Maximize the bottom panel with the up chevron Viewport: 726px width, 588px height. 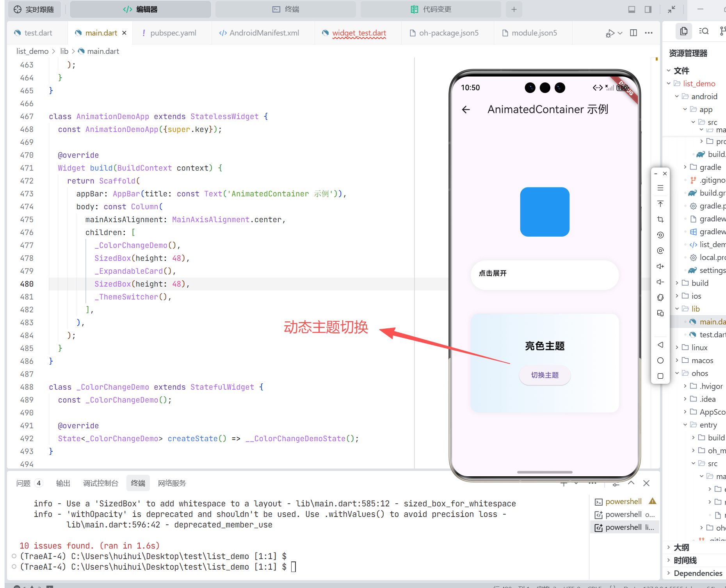click(x=631, y=483)
